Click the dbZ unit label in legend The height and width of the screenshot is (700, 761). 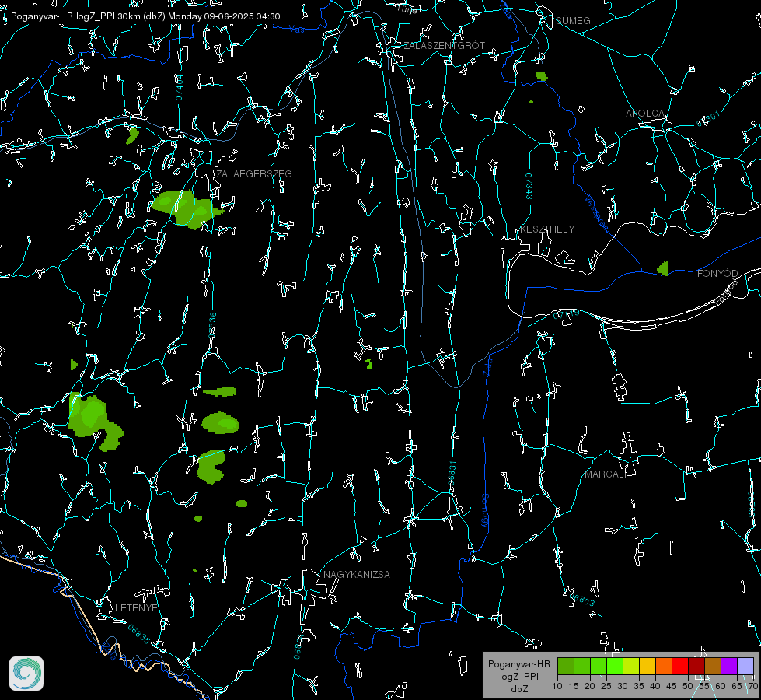(519, 689)
